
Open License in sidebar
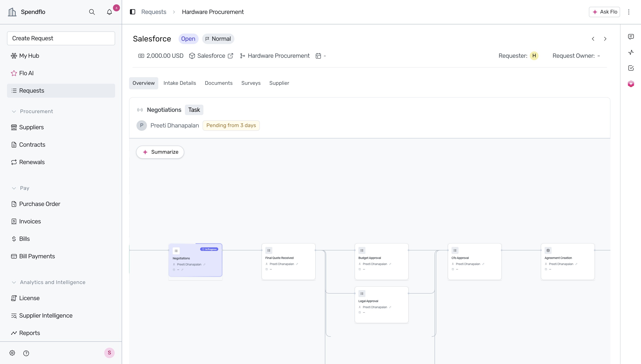(x=61, y=298)
